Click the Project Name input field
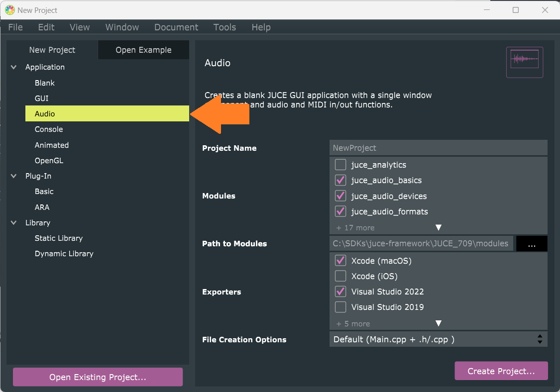Screen dimensions: 560x392 pyautogui.click(x=438, y=148)
